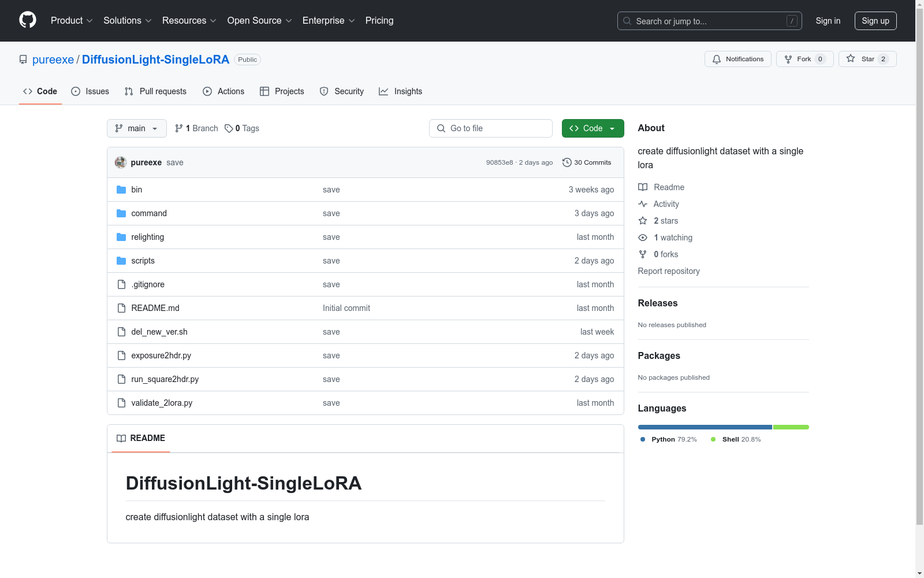Open the Releases heading link
Image resolution: width=924 pixels, height=578 pixels.
(658, 303)
